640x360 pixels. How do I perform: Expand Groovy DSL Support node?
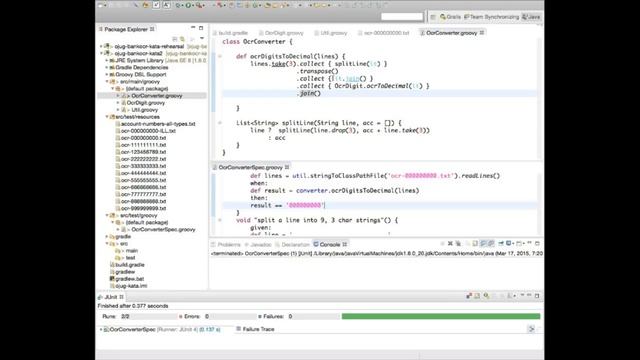tap(107, 75)
